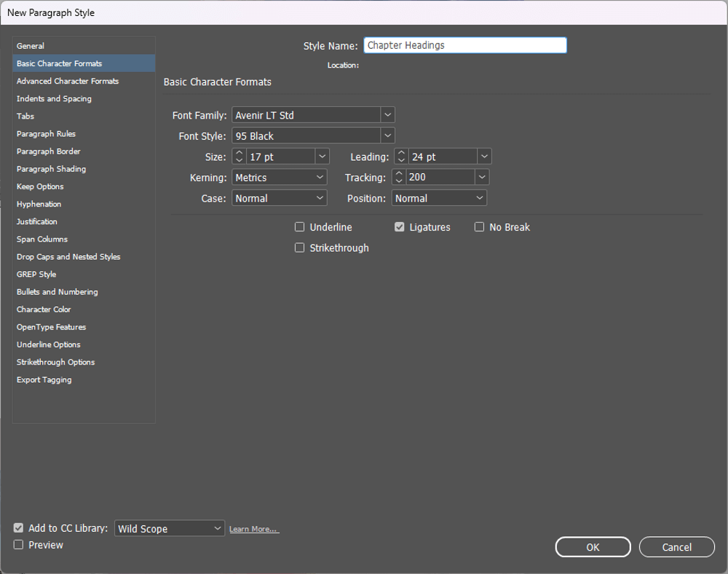
Task: Open the Size presets dropdown
Action: 323,156
